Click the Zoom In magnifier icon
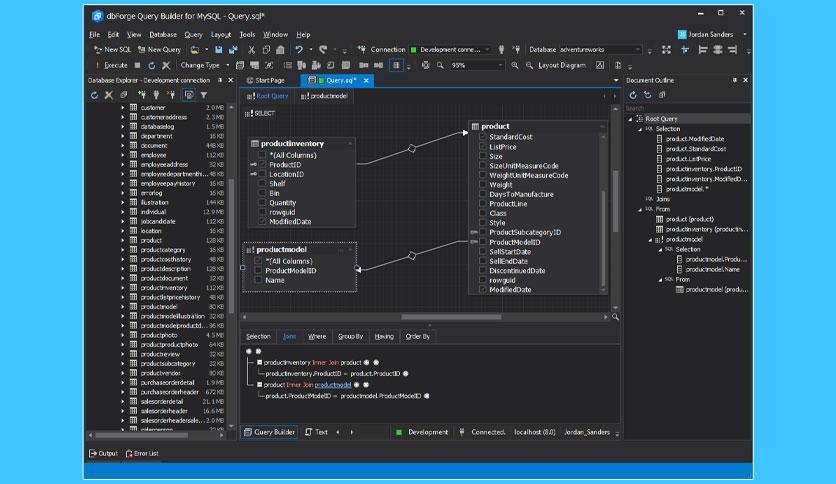Screen dimensions: 836x484 point(515,65)
